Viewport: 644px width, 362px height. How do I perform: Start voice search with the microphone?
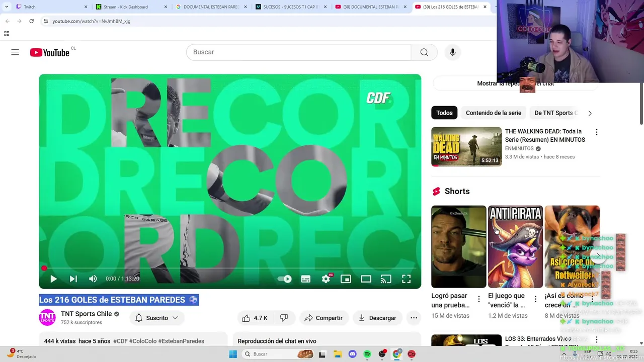(x=453, y=52)
